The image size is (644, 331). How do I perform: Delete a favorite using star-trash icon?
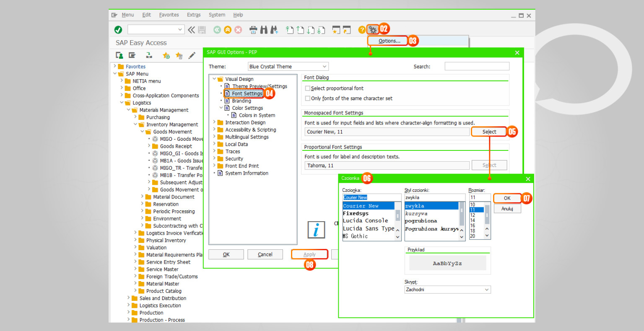(179, 55)
